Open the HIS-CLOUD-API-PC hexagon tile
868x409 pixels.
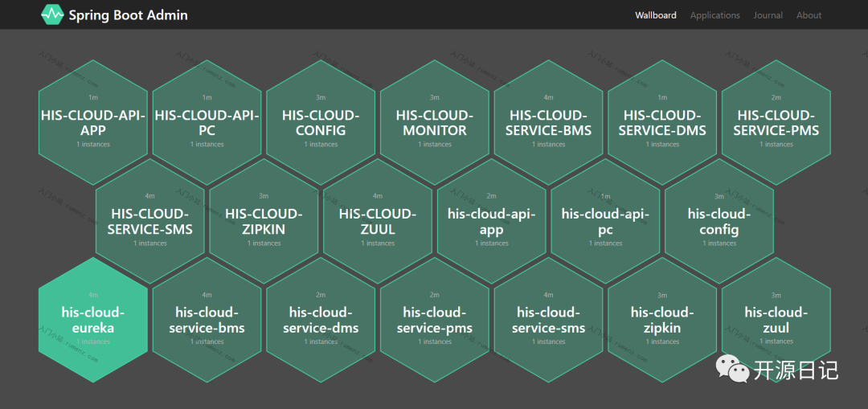pos(207,122)
